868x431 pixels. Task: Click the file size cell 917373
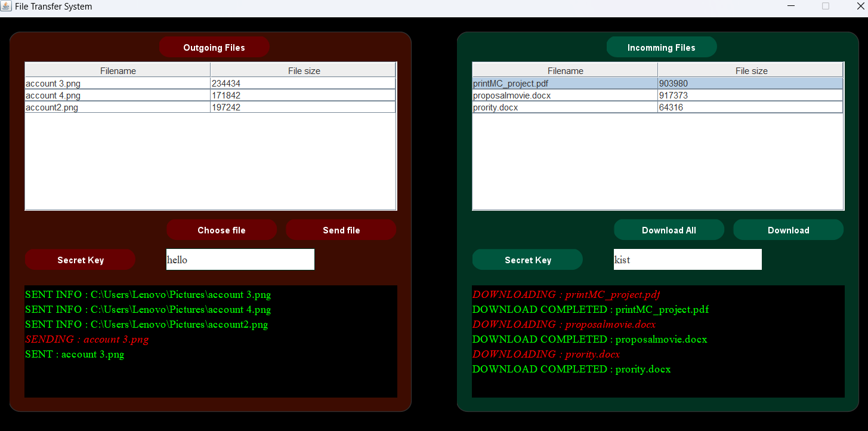750,96
